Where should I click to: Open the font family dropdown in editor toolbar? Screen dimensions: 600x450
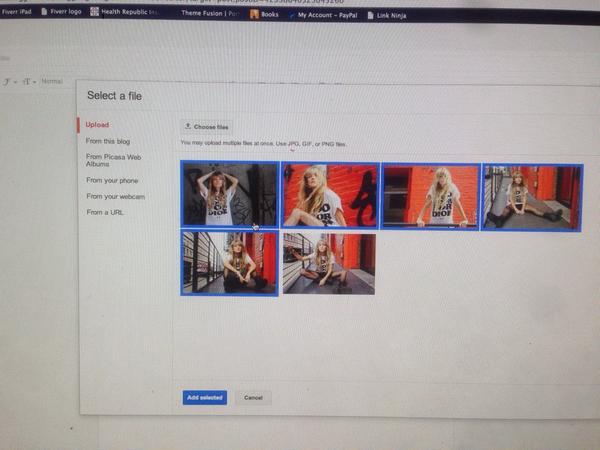[x=10, y=82]
